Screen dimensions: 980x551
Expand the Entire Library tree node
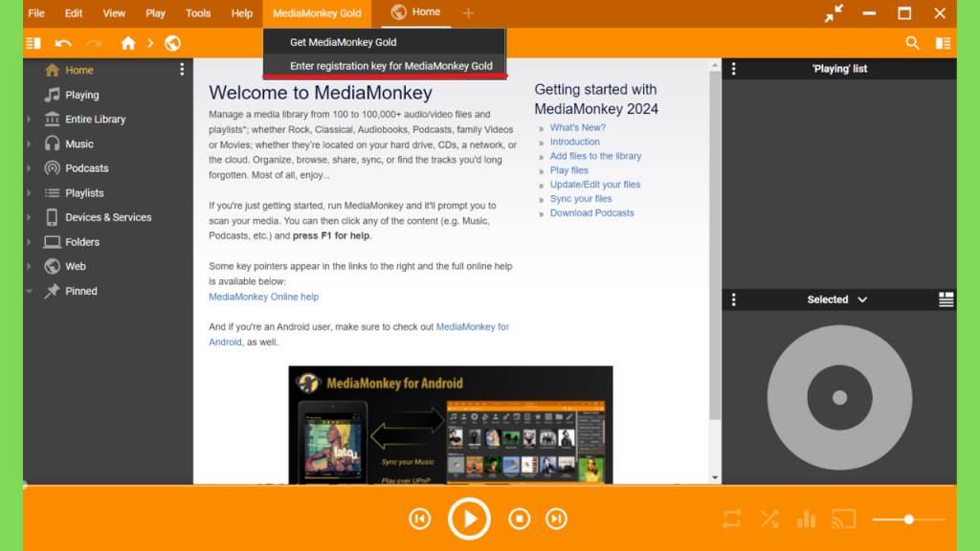[x=29, y=119]
